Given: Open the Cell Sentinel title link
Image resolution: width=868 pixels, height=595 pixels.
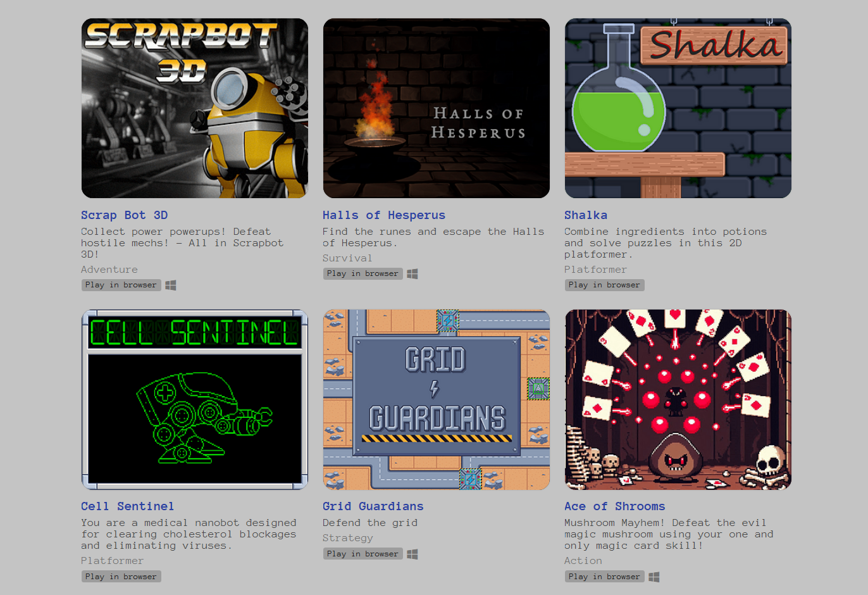Looking at the screenshot, I should tap(127, 506).
